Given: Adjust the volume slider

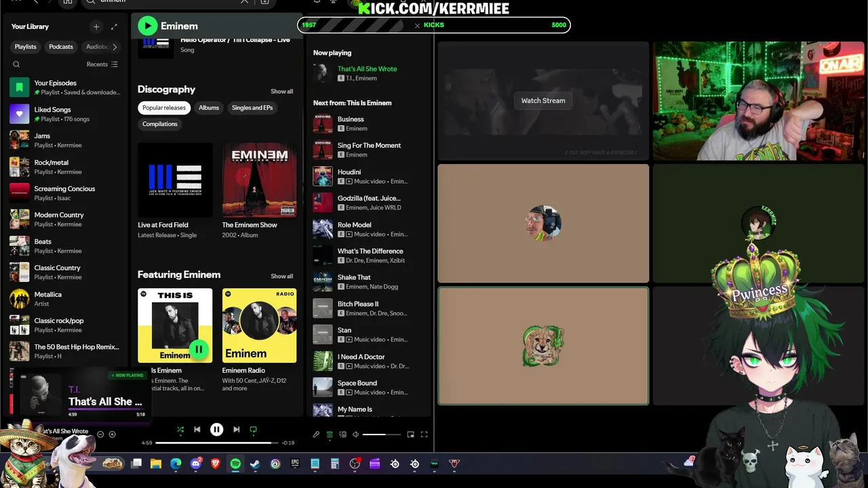Looking at the screenshot, I should tap(382, 434).
